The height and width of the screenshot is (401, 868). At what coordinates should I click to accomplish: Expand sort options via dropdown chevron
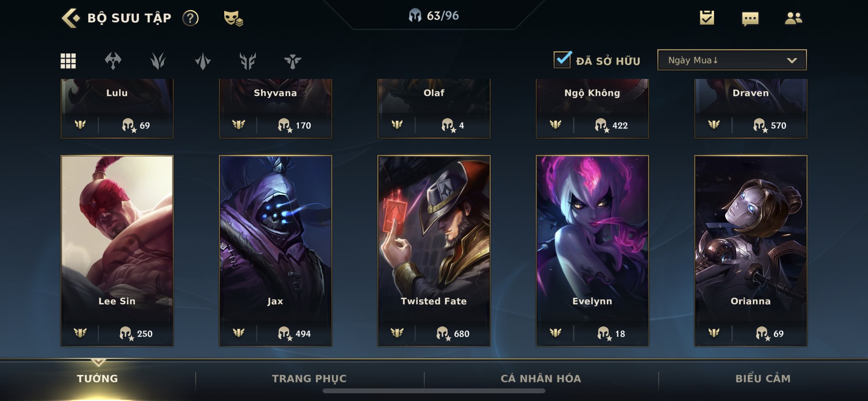[x=791, y=61]
